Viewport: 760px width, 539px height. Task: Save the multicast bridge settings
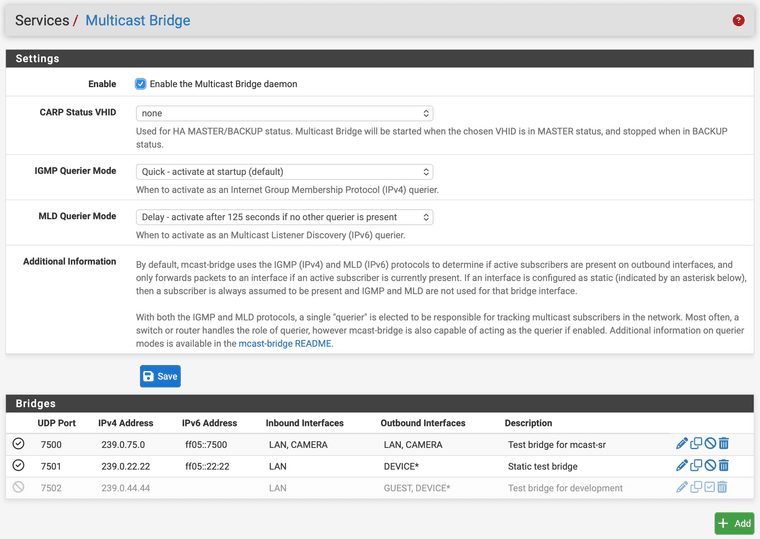pyautogui.click(x=160, y=376)
